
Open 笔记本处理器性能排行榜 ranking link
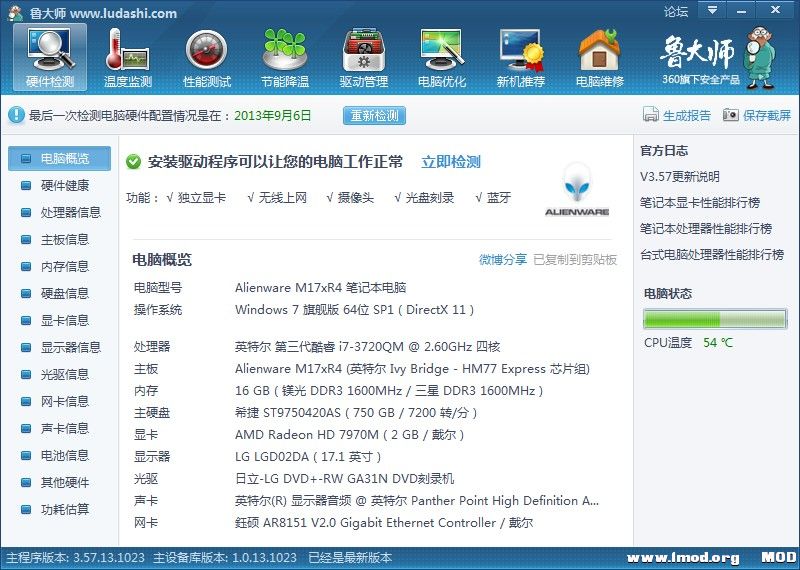tap(706, 229)
